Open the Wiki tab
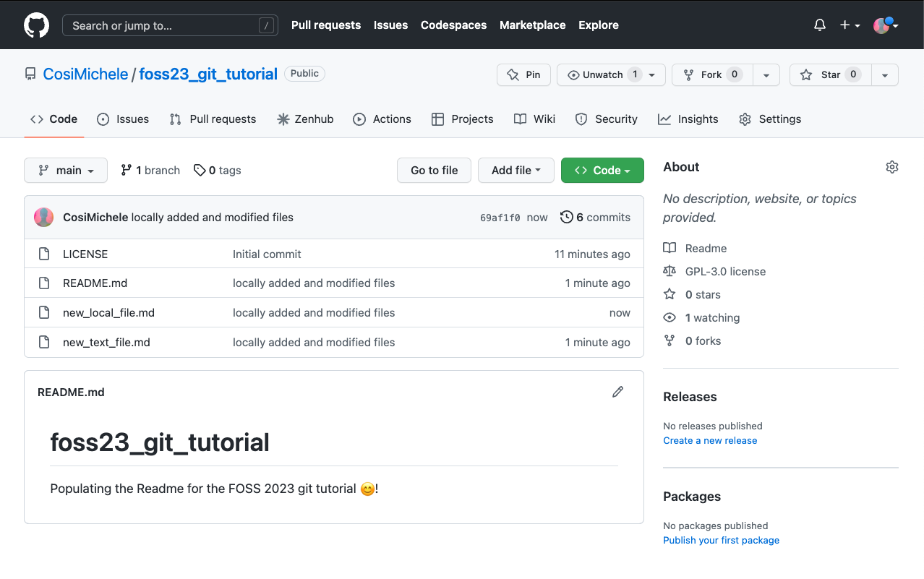This screenshot has height=579, width=924. point(534,119)
